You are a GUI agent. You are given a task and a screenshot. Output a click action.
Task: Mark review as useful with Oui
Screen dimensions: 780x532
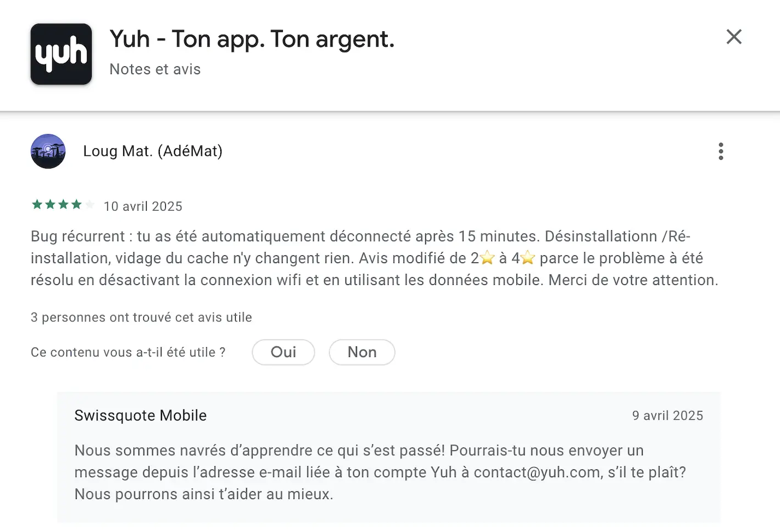click(283, 352)
